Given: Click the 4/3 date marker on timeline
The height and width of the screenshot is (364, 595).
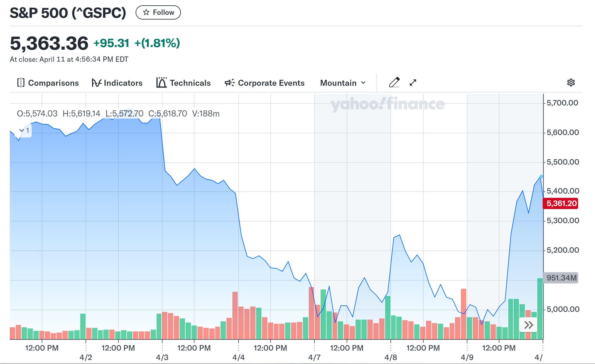Looking at the screenshot, I should (162, 357).
